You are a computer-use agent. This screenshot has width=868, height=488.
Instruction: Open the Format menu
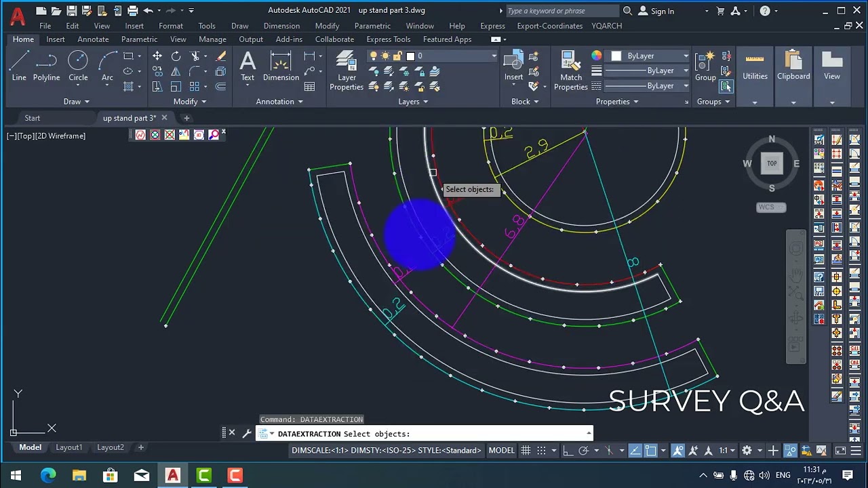(171, 26)
